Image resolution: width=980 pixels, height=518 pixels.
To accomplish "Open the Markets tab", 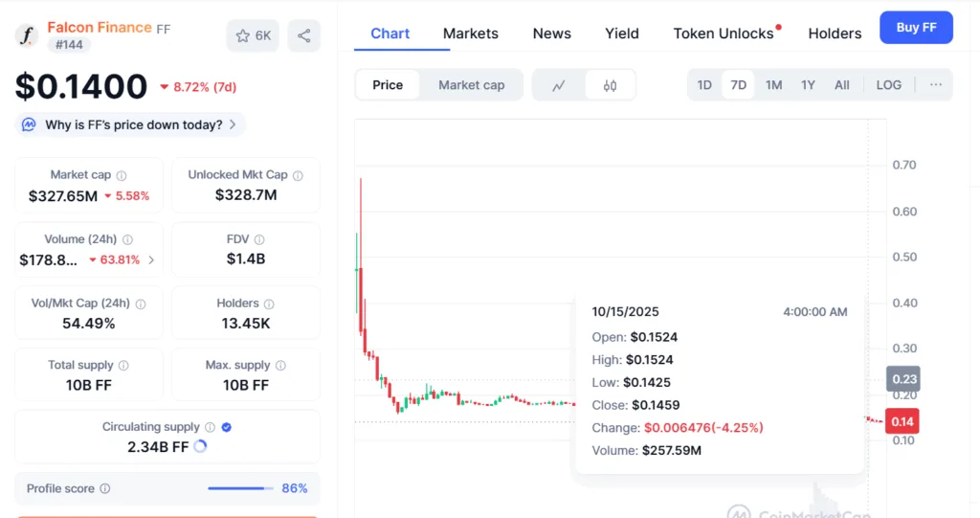I will coord(471,34).
